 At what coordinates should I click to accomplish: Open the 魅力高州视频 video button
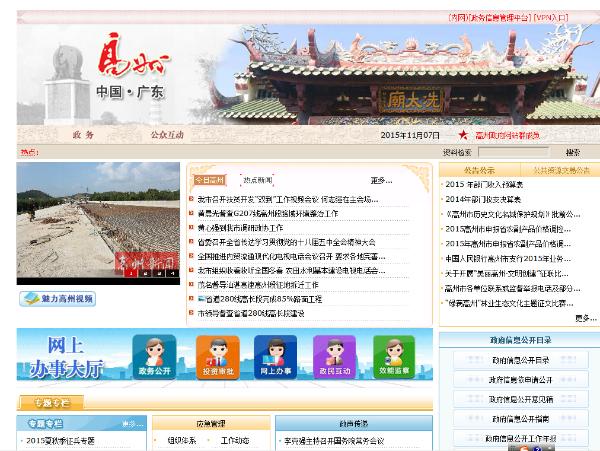(57, 298)
